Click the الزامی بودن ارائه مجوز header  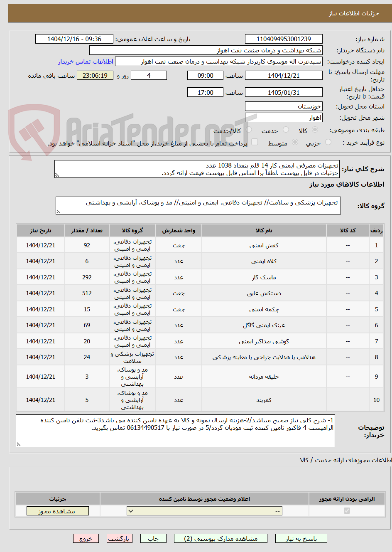pos(347,499)
